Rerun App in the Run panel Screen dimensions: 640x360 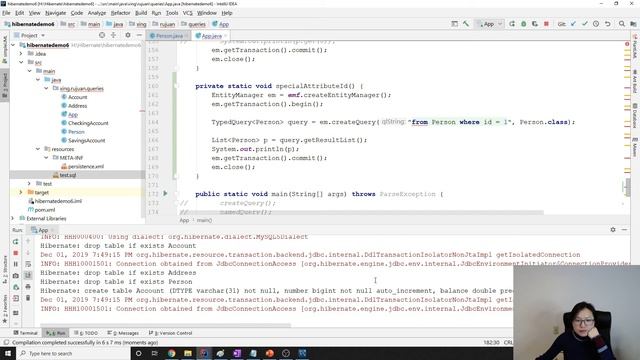tap(16, 242)
